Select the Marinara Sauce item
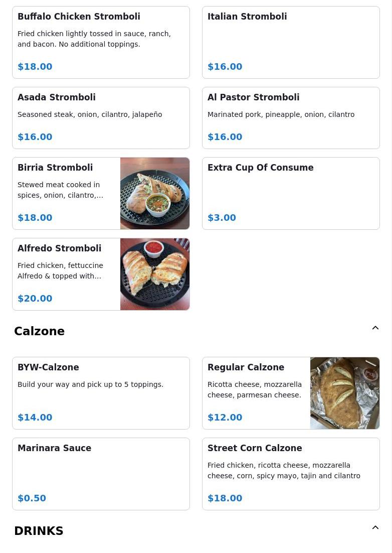392x553 pixels. point(101,474)
